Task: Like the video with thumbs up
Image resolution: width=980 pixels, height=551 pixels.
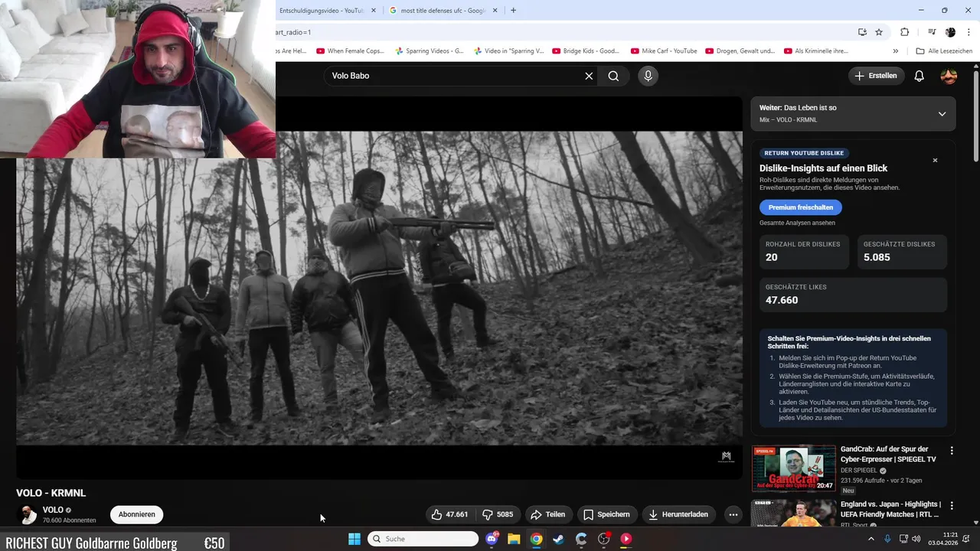Action: pyautogui.click(x=449, y=514)
